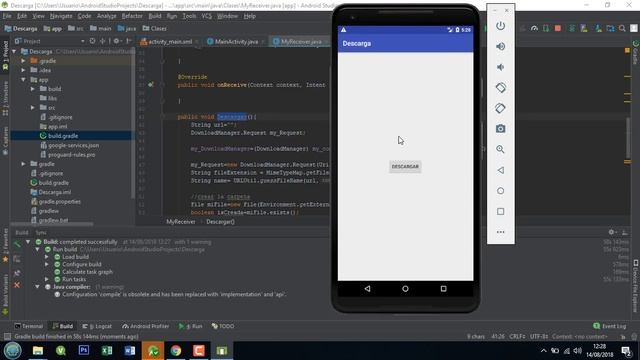Open File Explorer from Windows taskbar

click(38, 351)
